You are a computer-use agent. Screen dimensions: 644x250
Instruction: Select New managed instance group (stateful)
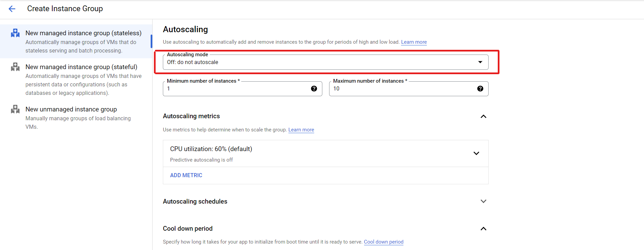pos(76,80)
